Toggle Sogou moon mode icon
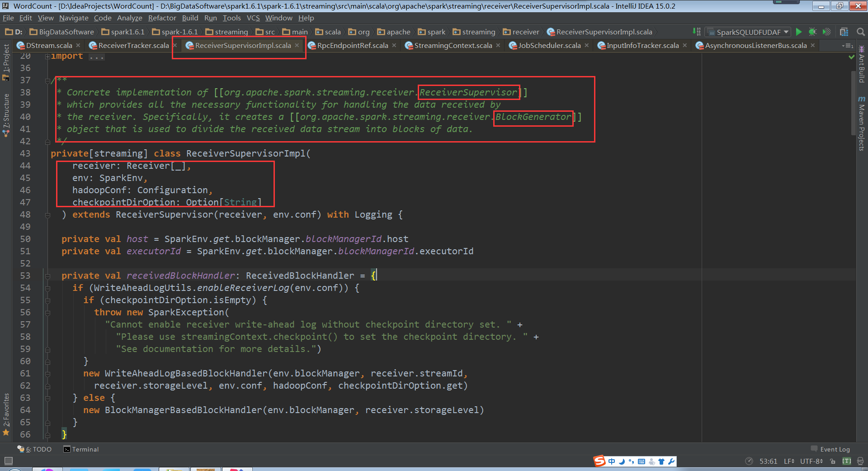The width and height of the screenshot is (868, 471). click(x=622, y=461)
